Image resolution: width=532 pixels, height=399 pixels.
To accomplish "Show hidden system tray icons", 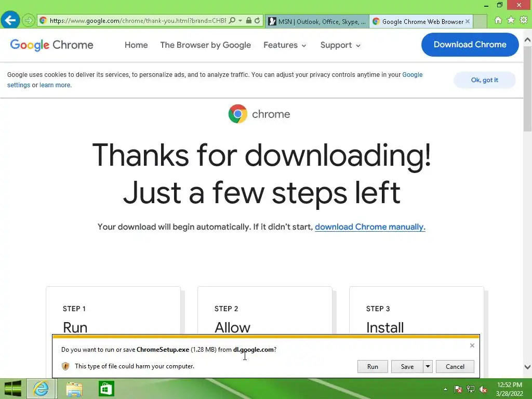I will (x=445, y=389).
